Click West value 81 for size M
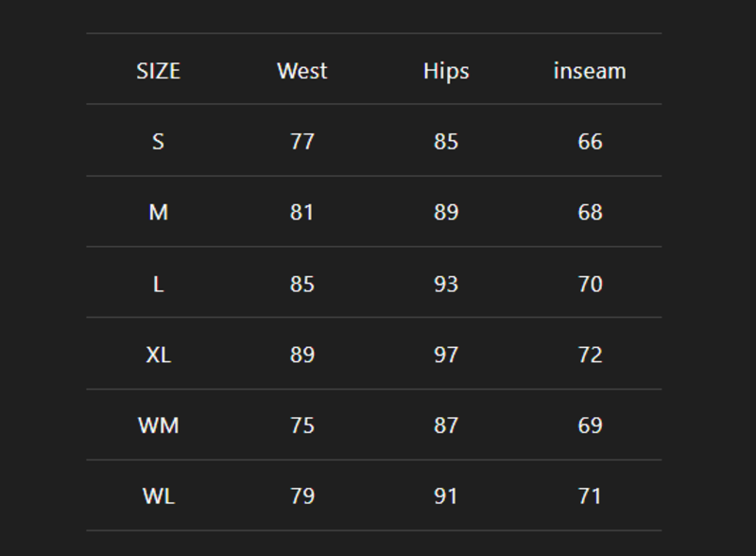756x556 pixels. tap(302, 213)
